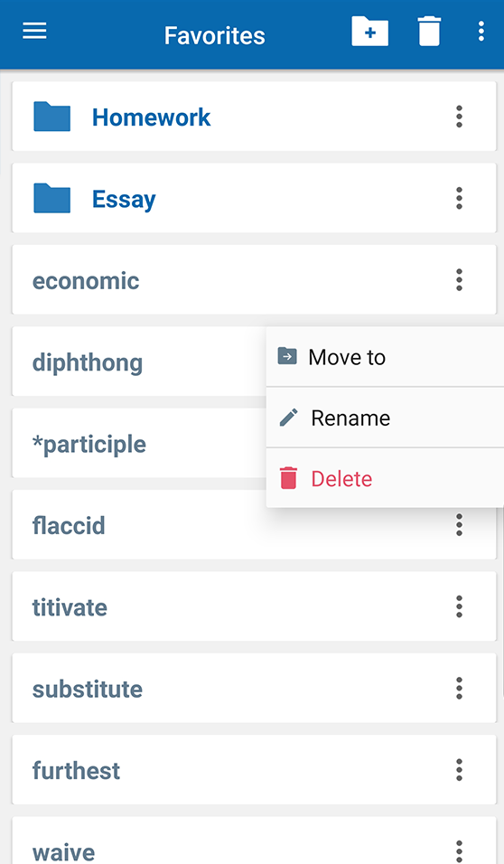This screenshot has width=504, height=864.
Task: Choose Delete from the context menu
Action: coord(385,478)
